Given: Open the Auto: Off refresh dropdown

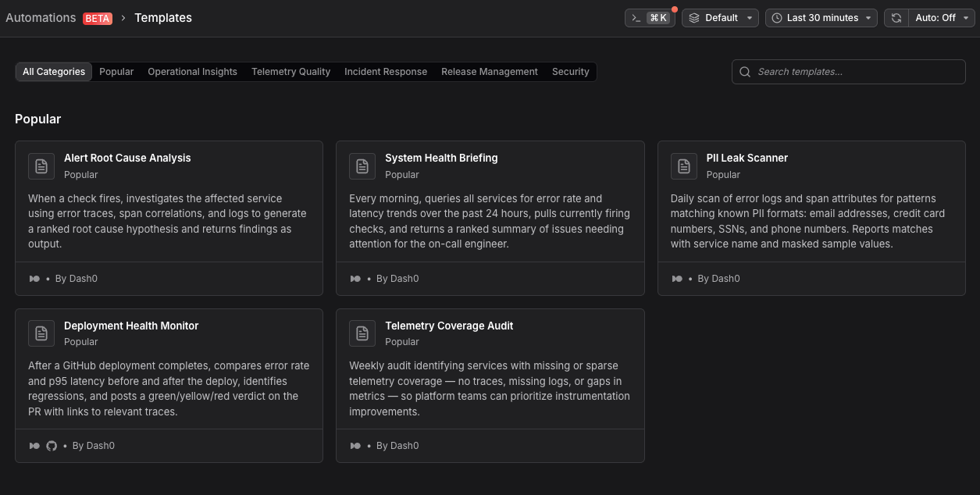Looking at the screenshot, I should (942, 18).
